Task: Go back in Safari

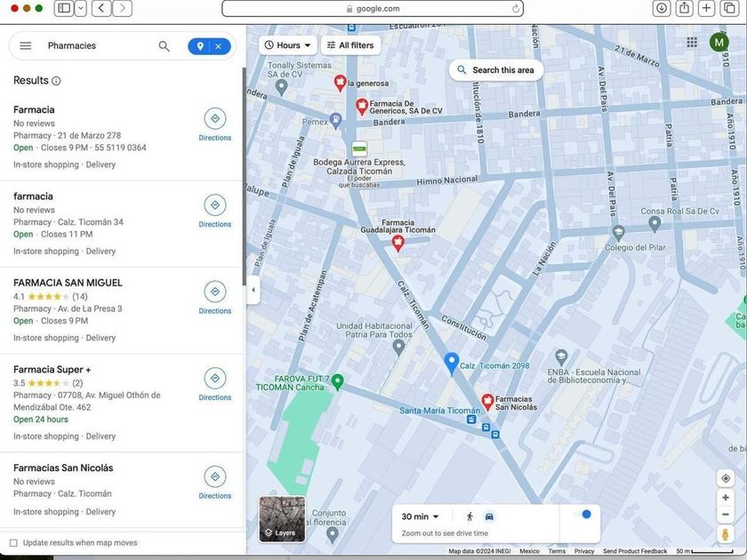Action: tap(101, 8)
